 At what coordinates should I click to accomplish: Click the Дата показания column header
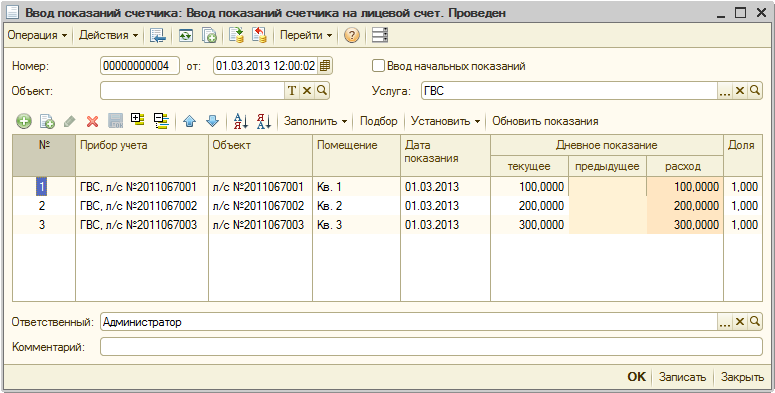[x=445, y=155]
